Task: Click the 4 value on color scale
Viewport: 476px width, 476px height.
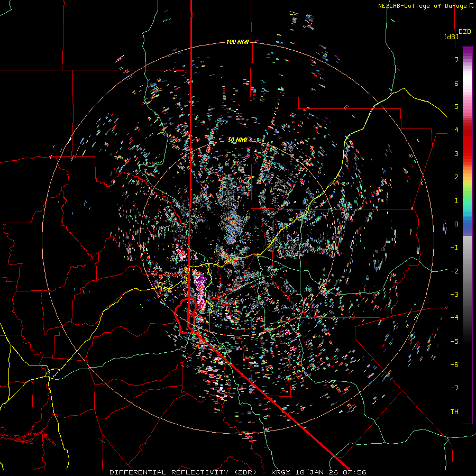Action: (456, 130)
